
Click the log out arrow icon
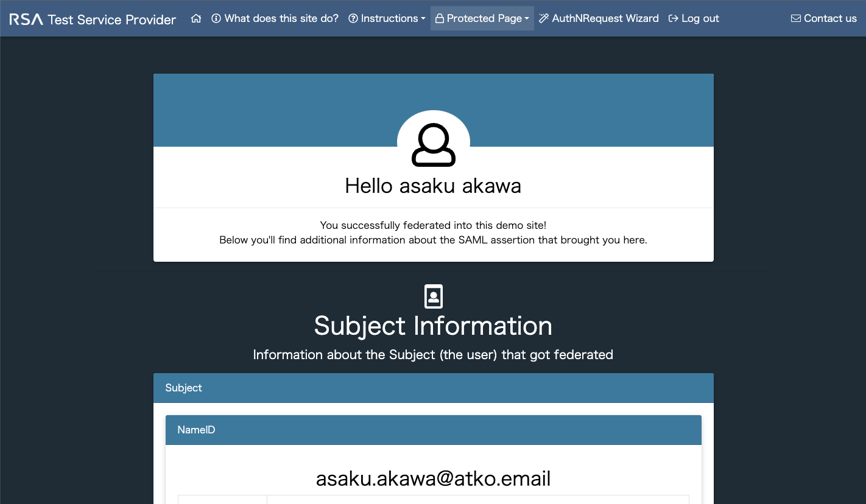pos(674,18)
